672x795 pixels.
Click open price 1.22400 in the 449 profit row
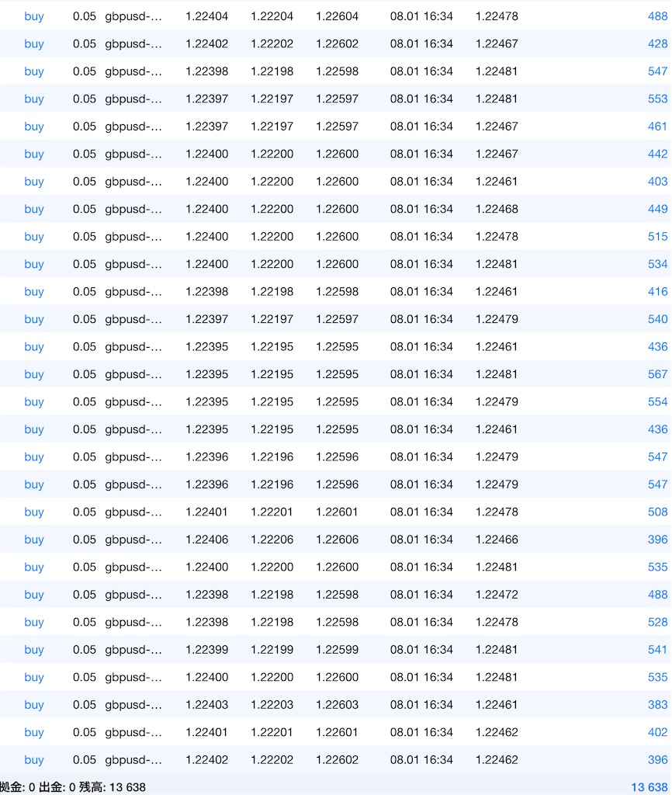tap(206, 209)
